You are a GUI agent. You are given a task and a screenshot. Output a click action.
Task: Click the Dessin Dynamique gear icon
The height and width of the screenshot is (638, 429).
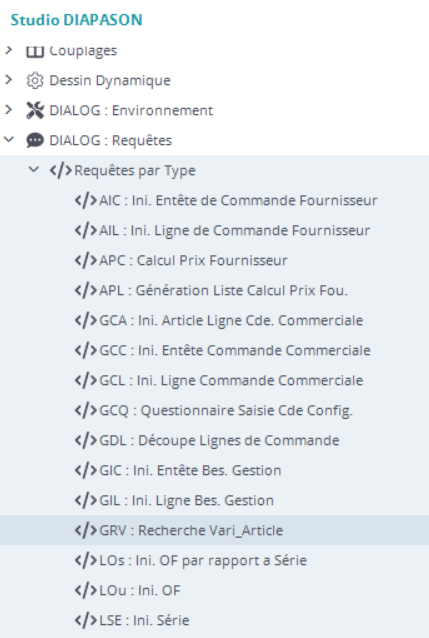point(35,81)
